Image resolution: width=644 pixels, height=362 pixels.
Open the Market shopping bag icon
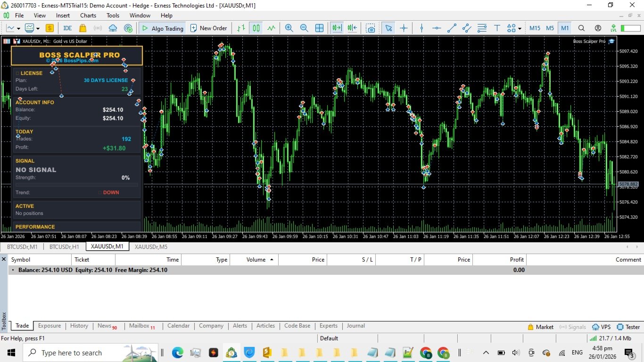(x=83, y=28)
